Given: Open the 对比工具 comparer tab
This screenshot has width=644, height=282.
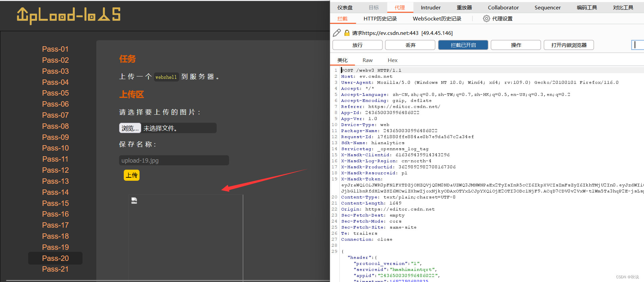Looking at the screenshot, I should coord(623,7).
